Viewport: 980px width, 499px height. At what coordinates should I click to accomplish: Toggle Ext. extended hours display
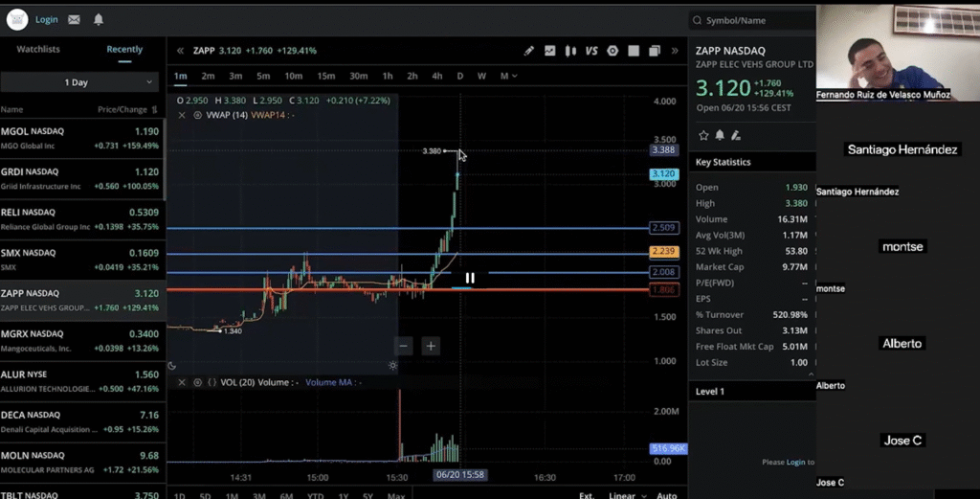(587, 495)
